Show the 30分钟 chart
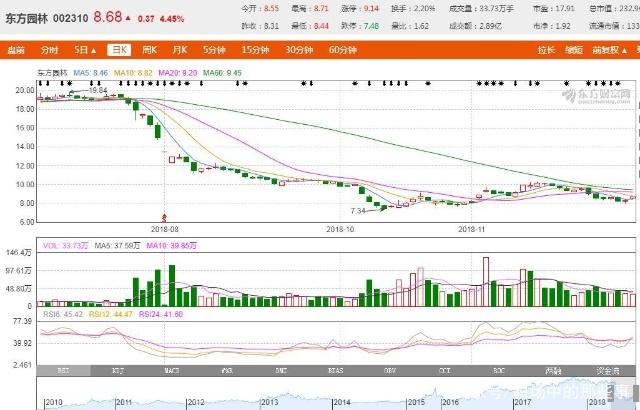This screenshot has width=640, height=410. click(299, 50)
